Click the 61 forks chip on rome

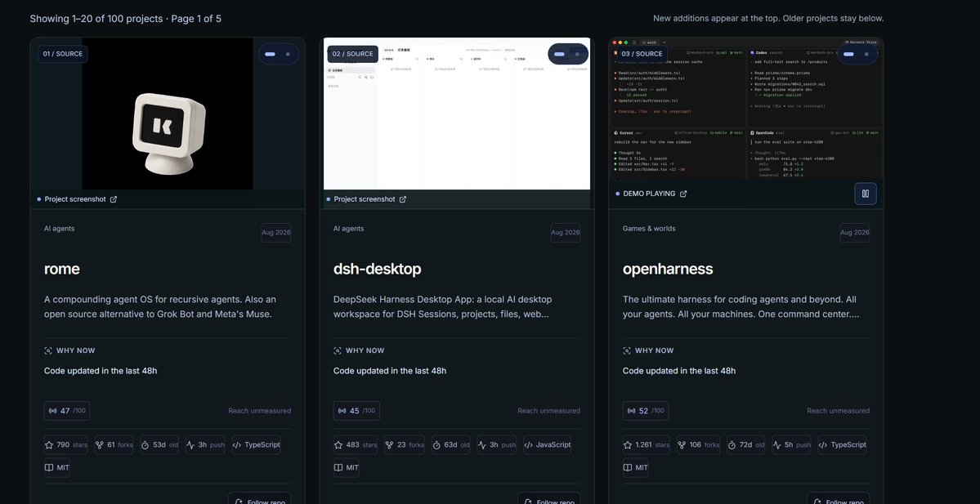click(x=114, y=444)
